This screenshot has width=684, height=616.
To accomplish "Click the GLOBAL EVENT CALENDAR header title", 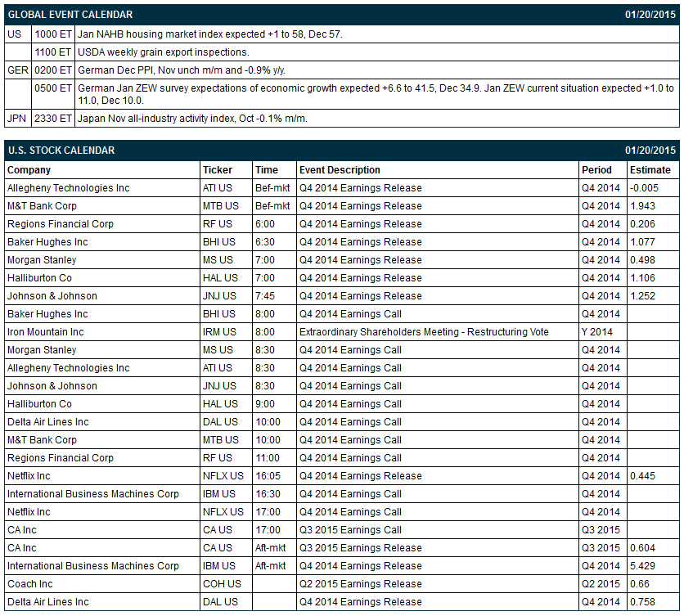I will 70,15.
